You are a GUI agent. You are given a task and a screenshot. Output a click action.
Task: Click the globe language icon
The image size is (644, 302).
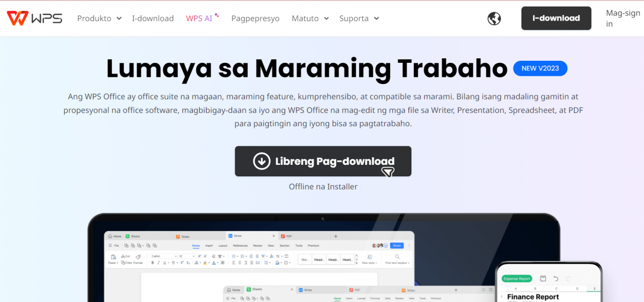point(494,18)
